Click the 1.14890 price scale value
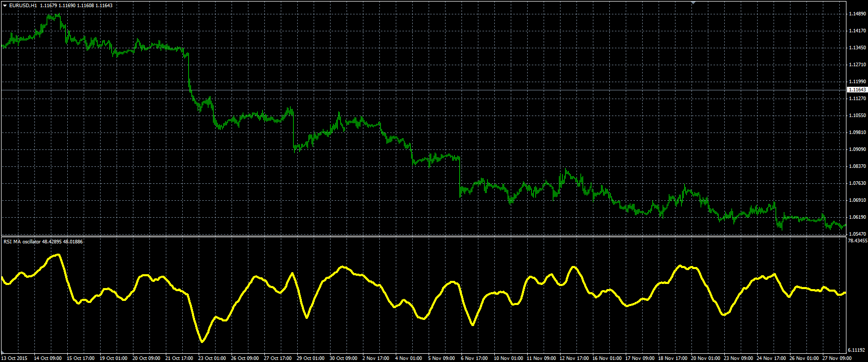Screen dimensions: 868x362 pyautogui.click(x=858, y=14)
